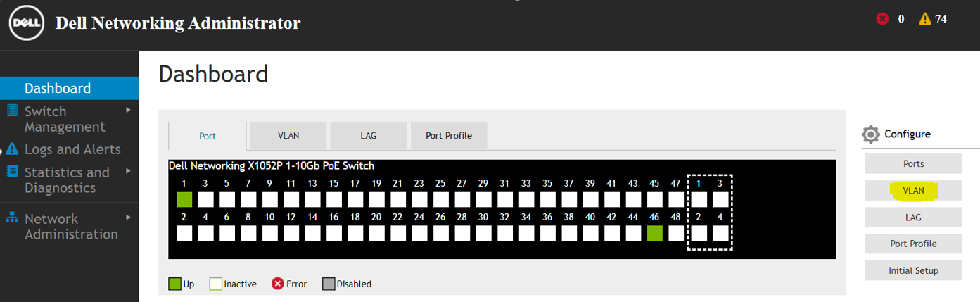Open the red error alerts icon
Image resolution: width=980 pixels, height=302 pixels.
click(x=882, y=19)
